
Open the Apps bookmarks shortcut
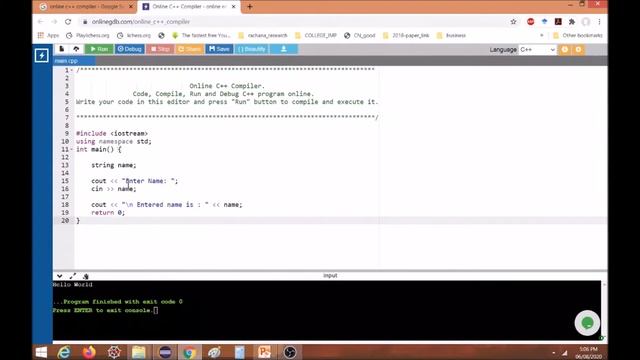click(x=48, y=36)
